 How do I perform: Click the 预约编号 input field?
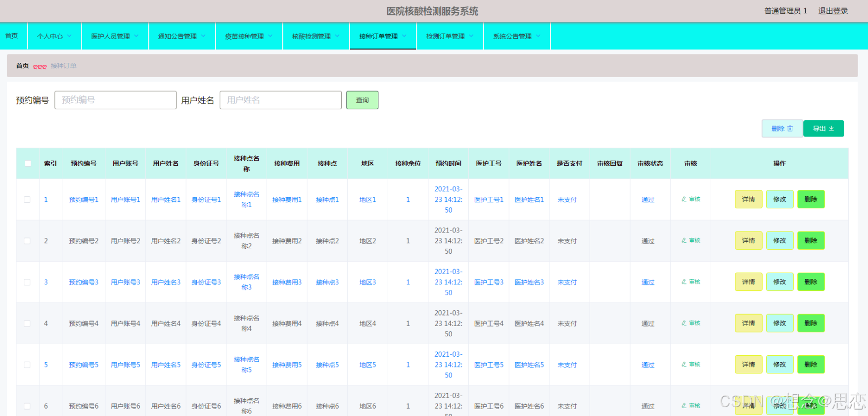pos(115,100)
